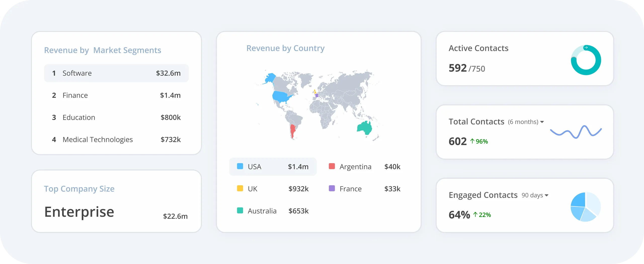Image resolution: width=644 pixels, height=264 pixels.
Task: Click the Active Contacts donut chart
Action: tap(586, 60)
